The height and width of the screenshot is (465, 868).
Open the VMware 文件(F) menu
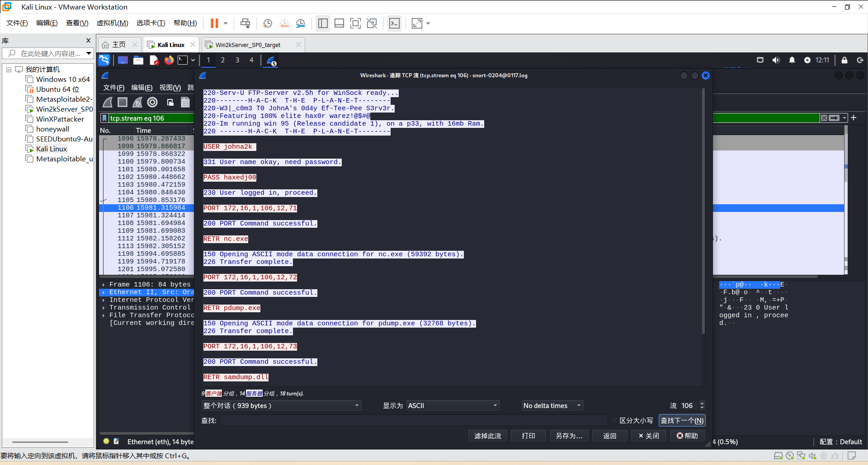17,23
